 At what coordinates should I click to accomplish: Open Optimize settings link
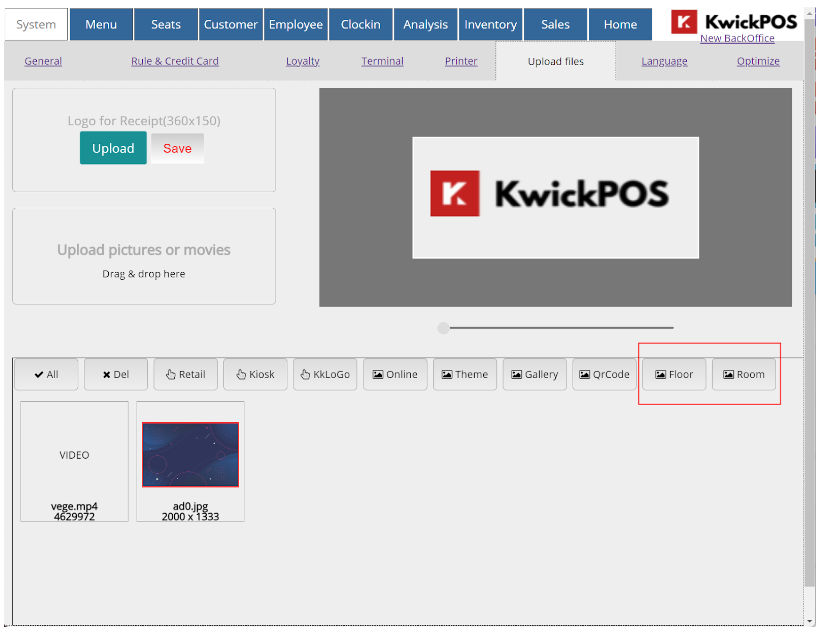coord(758,61)
